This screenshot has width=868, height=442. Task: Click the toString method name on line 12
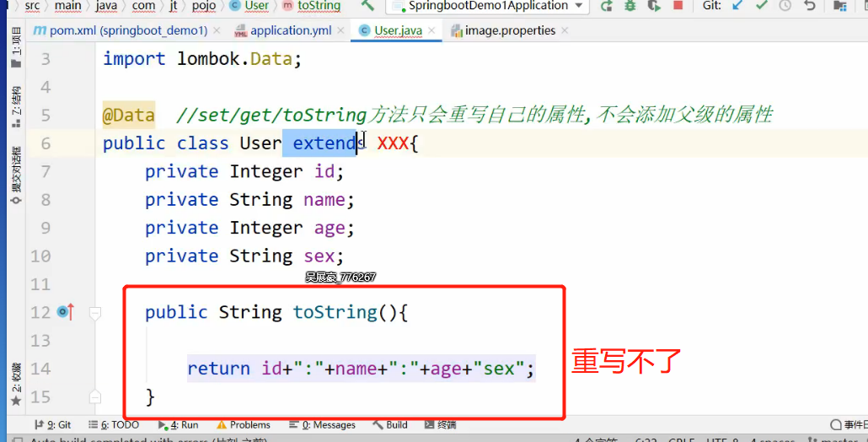click(x=335, y=312)
